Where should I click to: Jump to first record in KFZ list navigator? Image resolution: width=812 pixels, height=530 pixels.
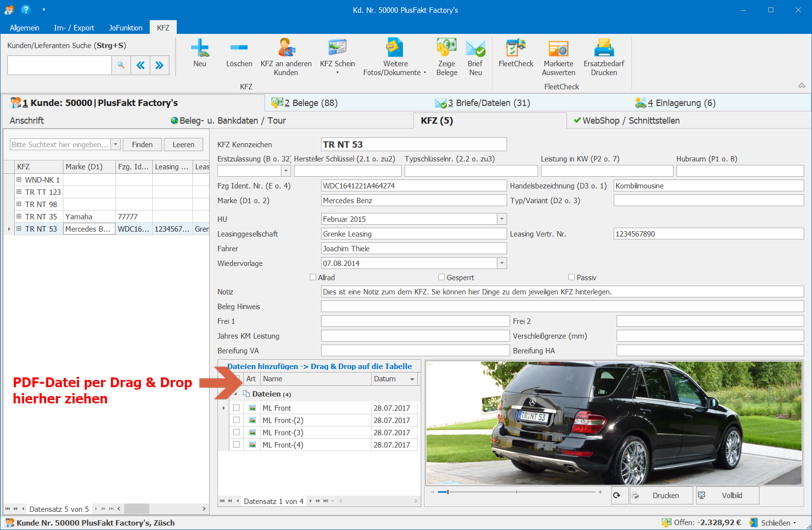point(8,509)
